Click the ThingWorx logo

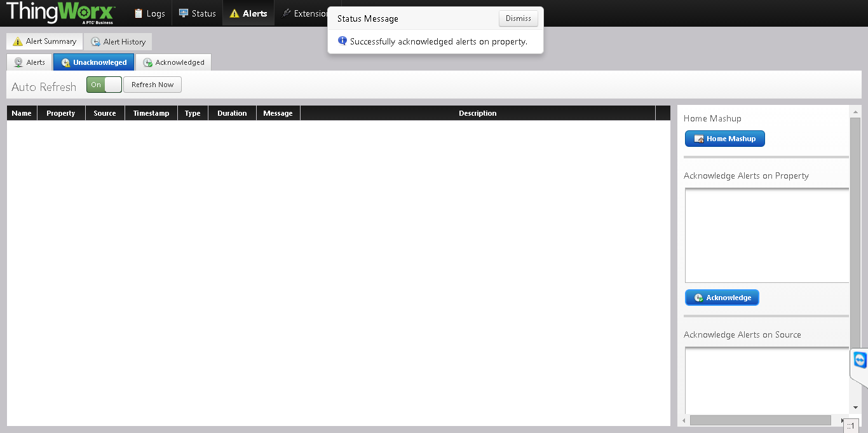60,13
